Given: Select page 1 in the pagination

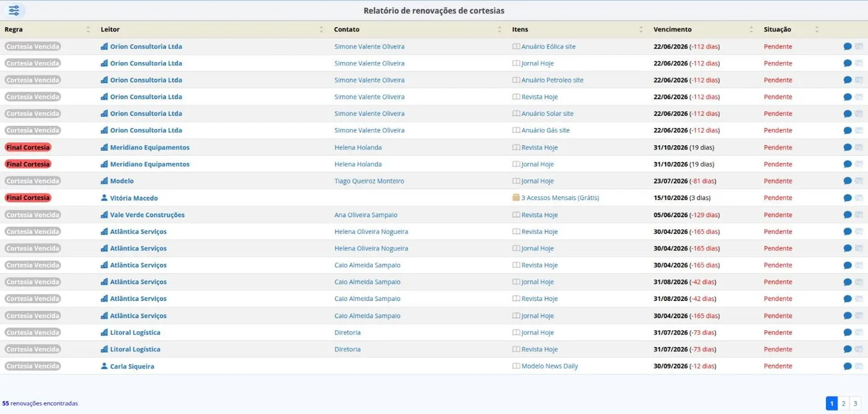Looking at the screenshot, I should tap(831, 403).
